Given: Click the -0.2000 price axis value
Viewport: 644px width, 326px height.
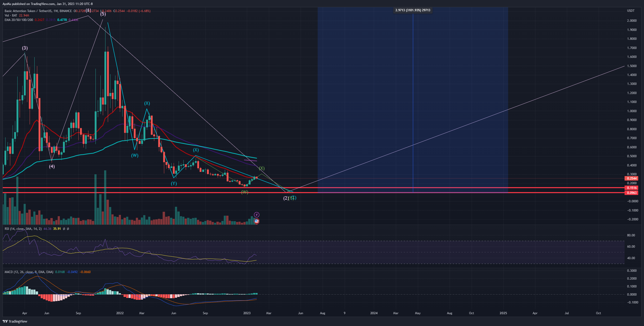Looking at the screenshot, I should [632, 219].
